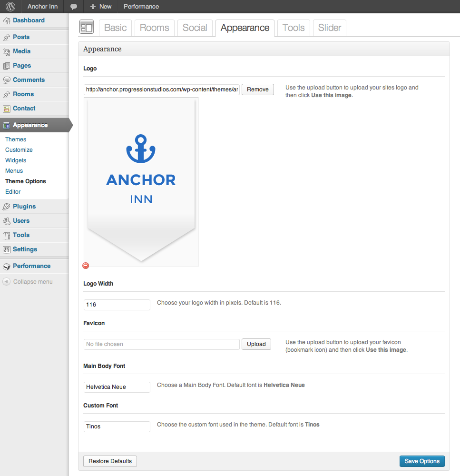Click the Anchor Inn logo preview image
The image size is (460, 476).
click(x=141, y=181)
